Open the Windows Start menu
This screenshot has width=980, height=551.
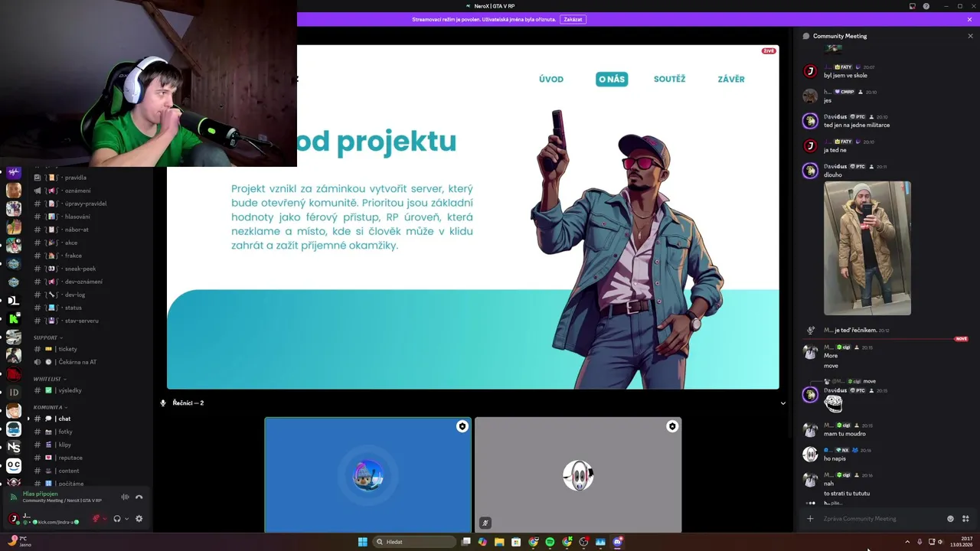click(363, 542)
